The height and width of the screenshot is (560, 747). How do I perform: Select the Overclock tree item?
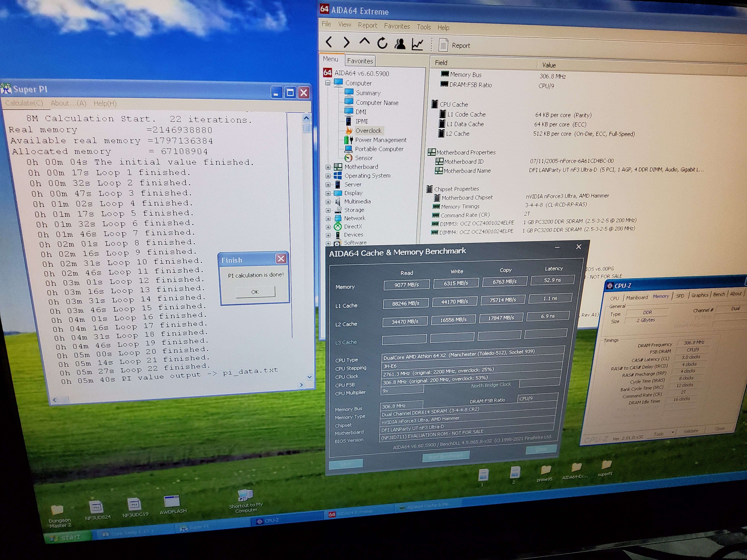point(368,131)
